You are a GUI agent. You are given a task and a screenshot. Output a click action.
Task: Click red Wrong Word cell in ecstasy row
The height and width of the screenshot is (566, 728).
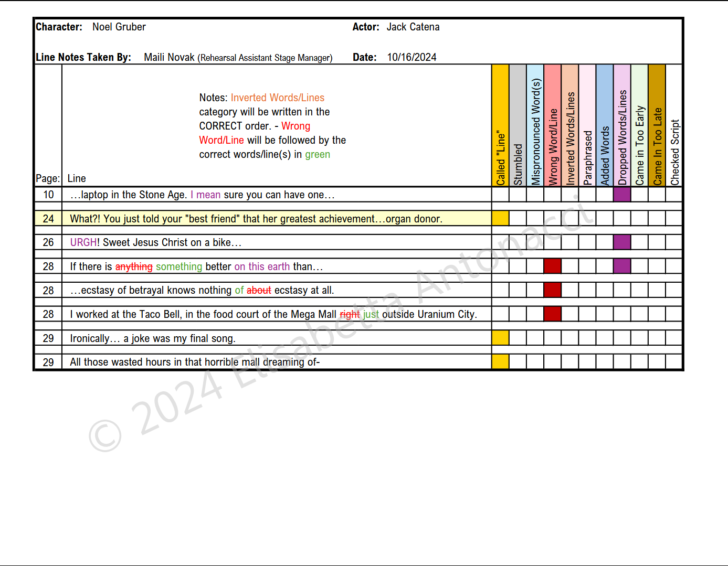pos(553,290)
